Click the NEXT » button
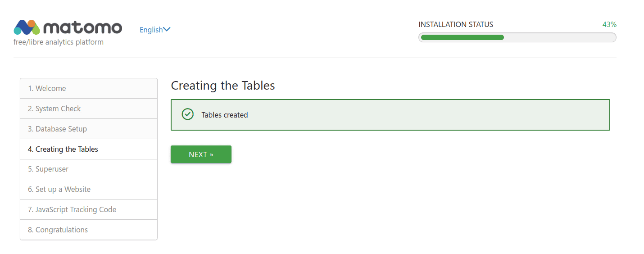Viewport: 644px width, 254px height. [x=201, y=154]
